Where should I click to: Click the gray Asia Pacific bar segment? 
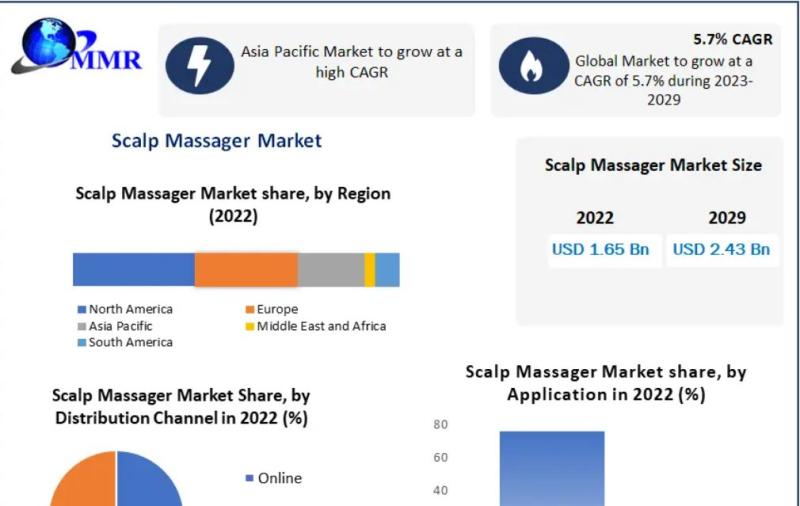[331, 269]
